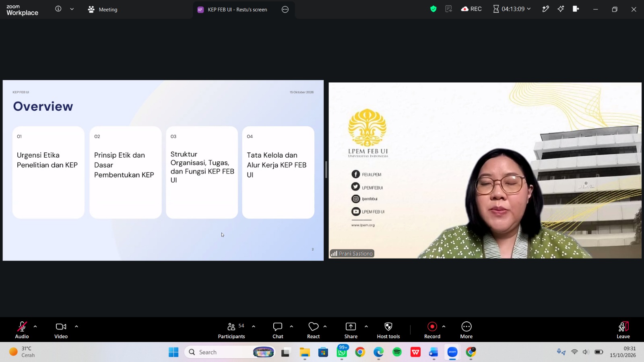Toggle the Record button
This screenshot has height=362, width=644.
click(432, 330)
